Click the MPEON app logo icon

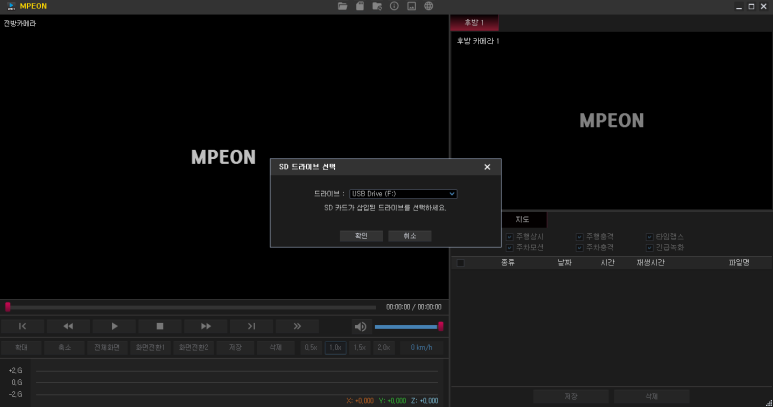(11, 6)
